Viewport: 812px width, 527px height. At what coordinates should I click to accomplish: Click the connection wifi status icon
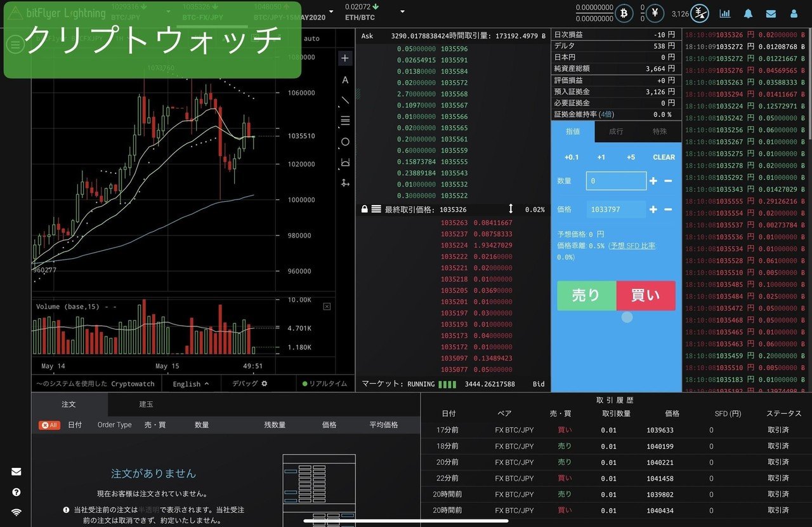16,512
